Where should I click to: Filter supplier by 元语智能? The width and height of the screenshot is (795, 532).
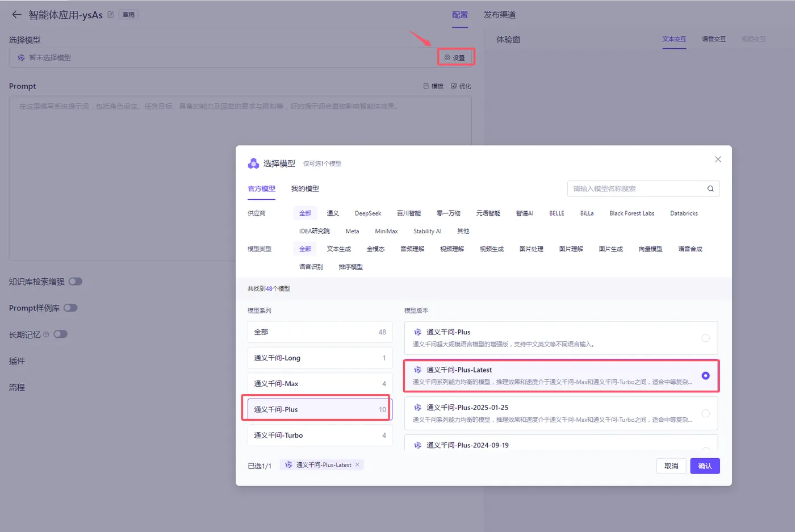488,213
